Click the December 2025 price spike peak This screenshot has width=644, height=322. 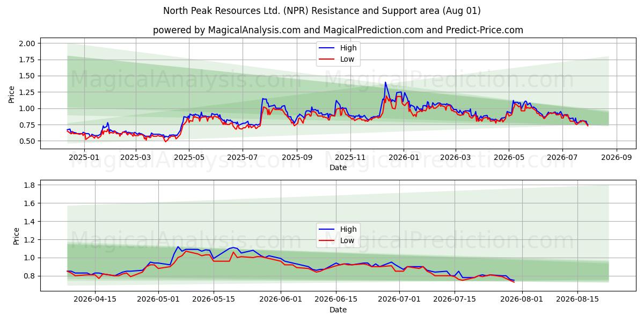(x=385, y=83)
